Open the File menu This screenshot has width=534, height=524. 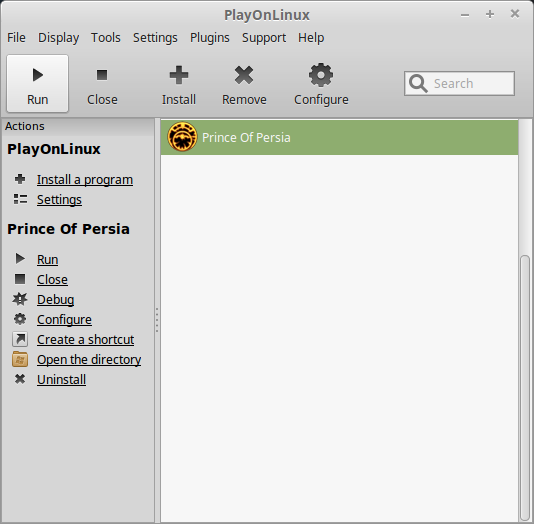pyautogui.click(x=16, y=37)
